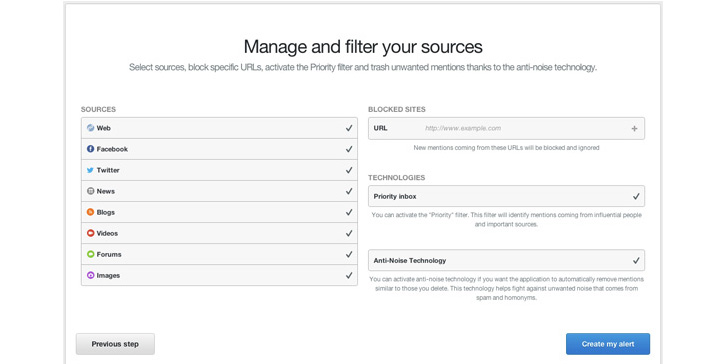Click the blocked URLs description text

click(x=506, y=148)
